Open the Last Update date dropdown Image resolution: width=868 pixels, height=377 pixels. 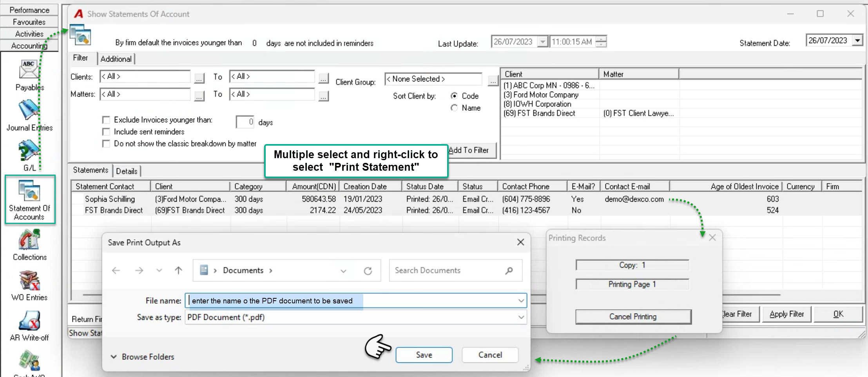coord(542,41)
